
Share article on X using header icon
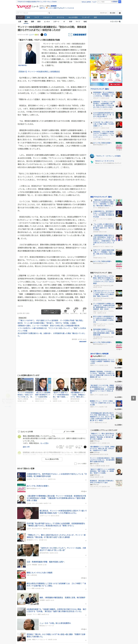(x=42, y=35)
